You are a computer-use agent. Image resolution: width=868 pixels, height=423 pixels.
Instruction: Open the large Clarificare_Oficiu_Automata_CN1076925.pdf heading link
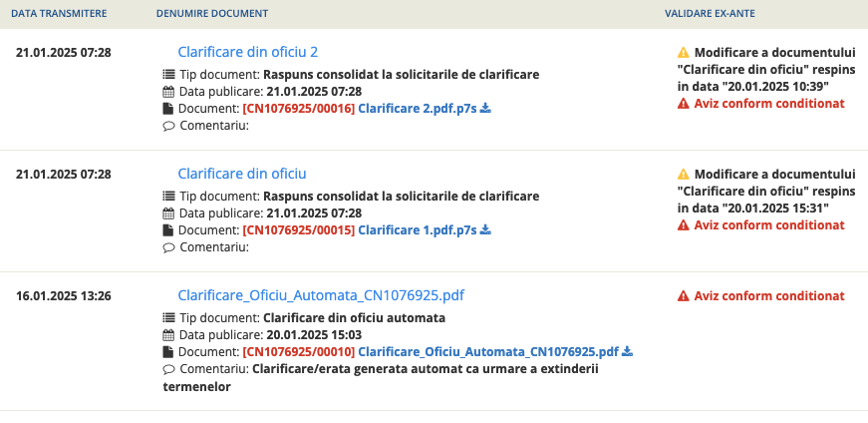321,295
